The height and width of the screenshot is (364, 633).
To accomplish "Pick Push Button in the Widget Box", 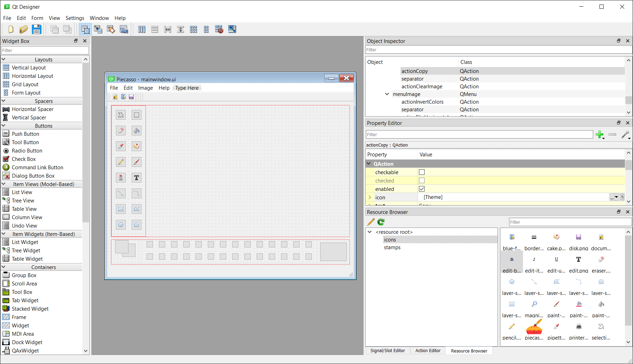I will pyautogui.click(x=25, y=134).
